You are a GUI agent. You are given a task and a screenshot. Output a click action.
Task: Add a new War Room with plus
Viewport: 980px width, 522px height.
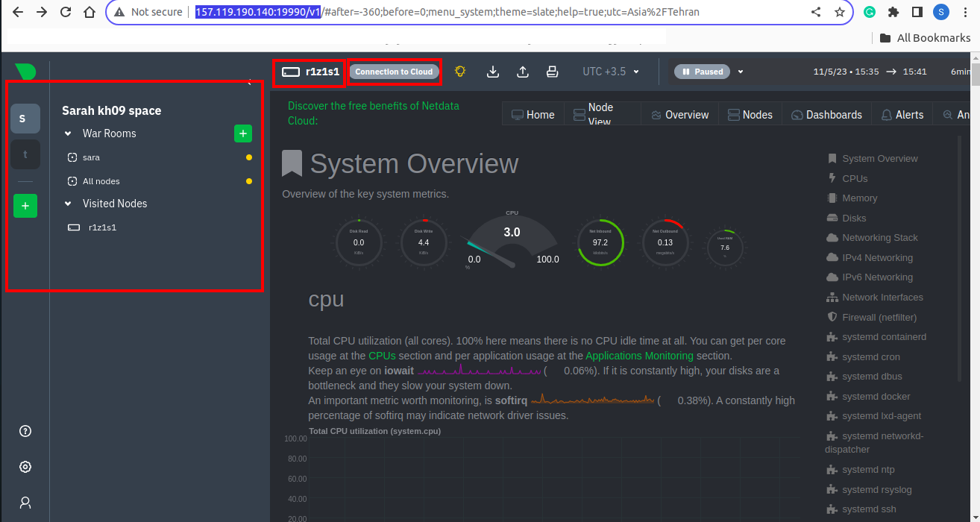243,133
